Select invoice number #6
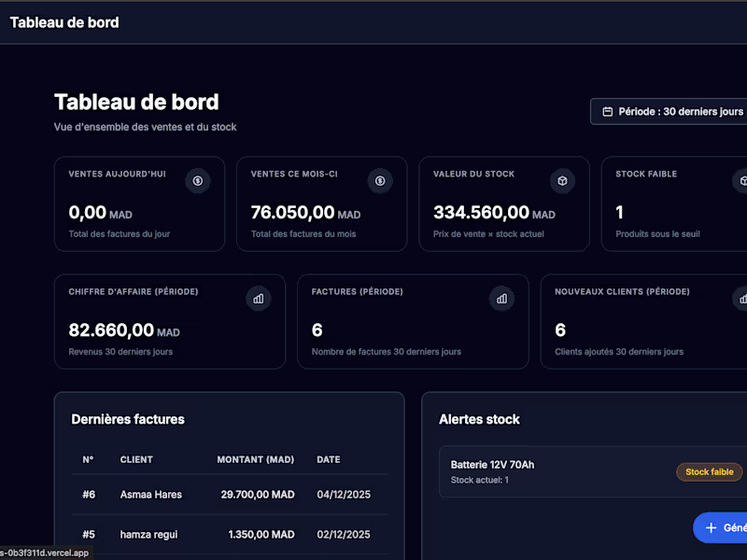This screenshot has width=747, height=560. click(x=86, y=495)
